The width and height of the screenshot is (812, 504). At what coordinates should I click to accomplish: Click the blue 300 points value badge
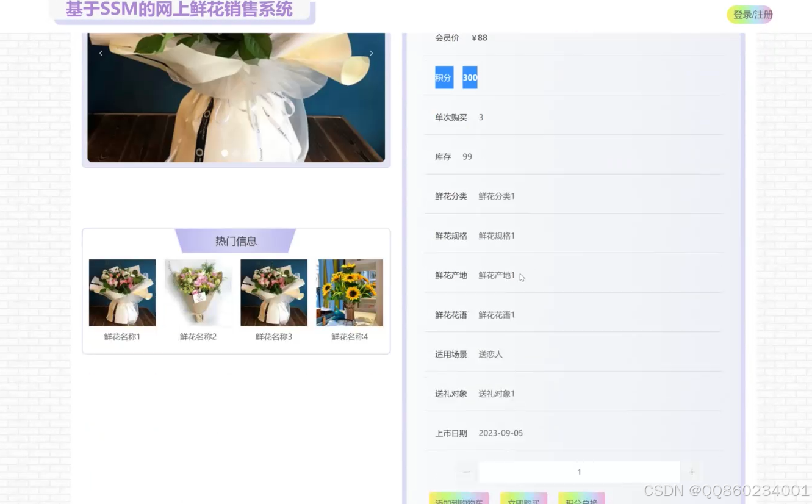(x=469, y=77)
